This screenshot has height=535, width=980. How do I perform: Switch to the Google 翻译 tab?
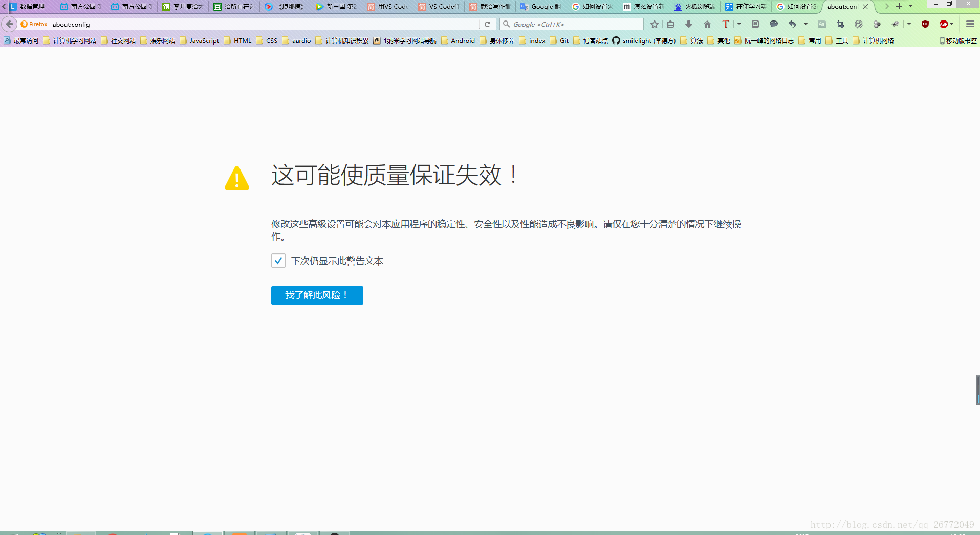541,7
